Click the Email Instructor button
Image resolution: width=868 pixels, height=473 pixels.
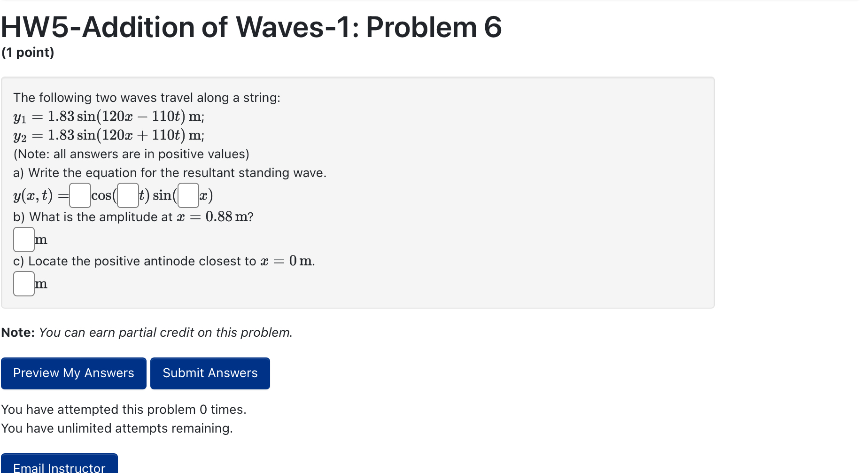59,466
